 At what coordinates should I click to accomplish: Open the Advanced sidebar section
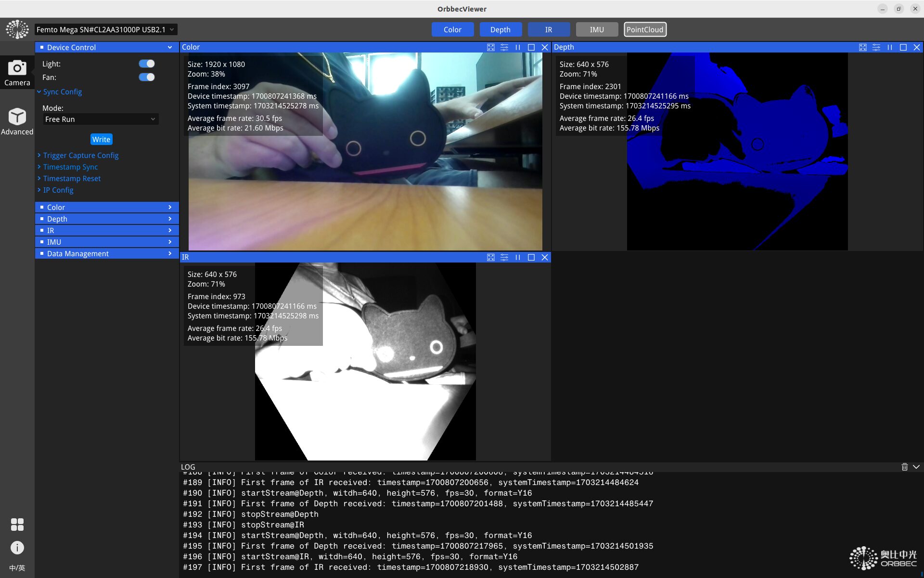pos(17,121)
